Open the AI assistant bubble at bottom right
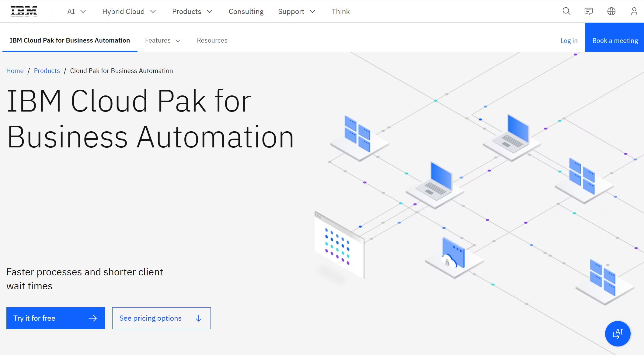The height and width of the screenshot is (355, 644). point(617,333)
